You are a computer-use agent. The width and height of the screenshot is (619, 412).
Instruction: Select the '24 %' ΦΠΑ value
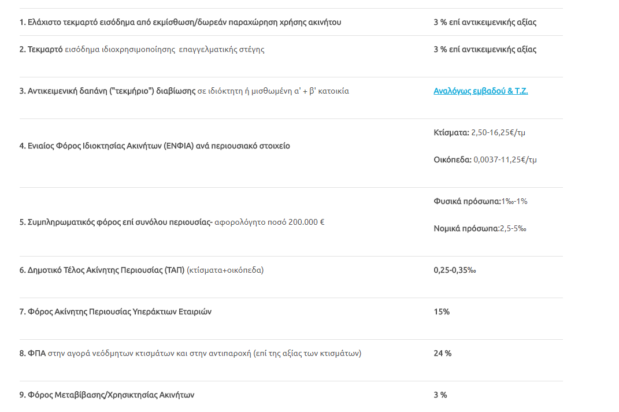(443, 354)
